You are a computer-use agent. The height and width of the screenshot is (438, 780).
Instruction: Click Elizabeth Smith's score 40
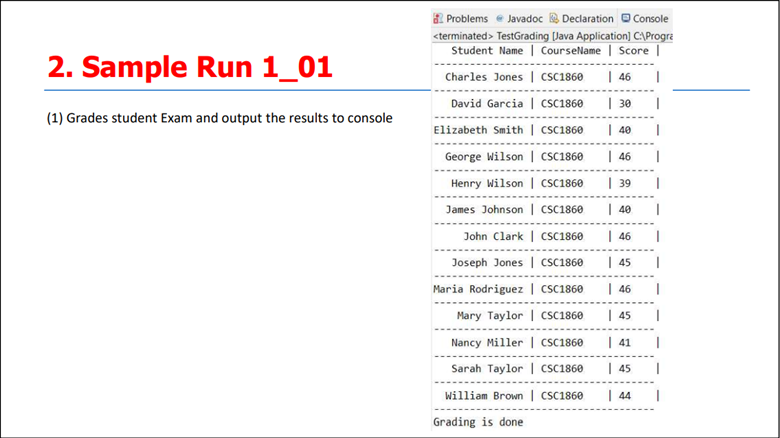(x=625, y=130)
